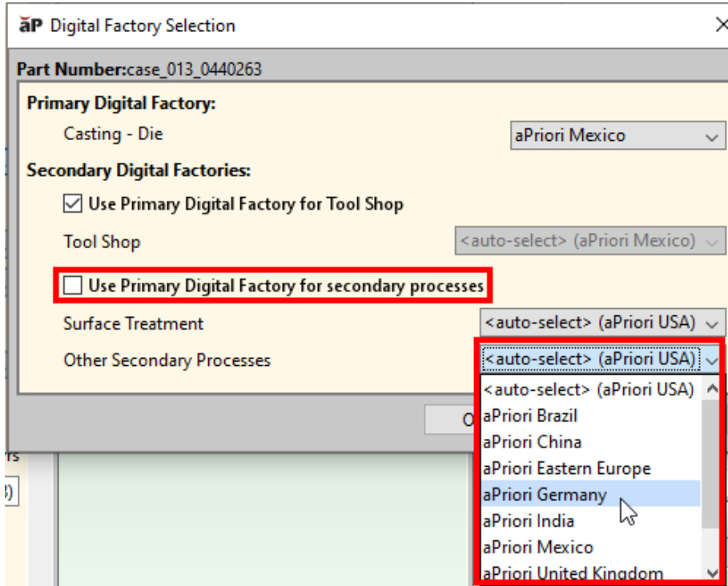Pick aPriori United Kingdom option

click(573, 573)
